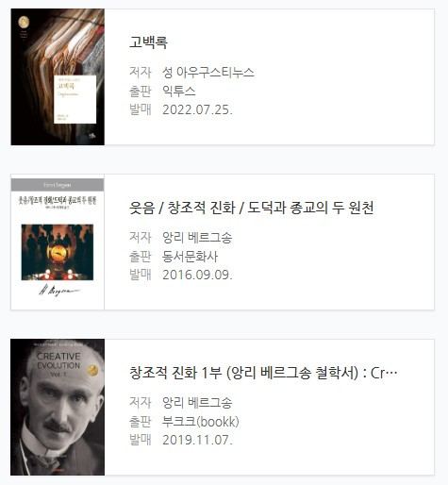Image resolution: width=448 pixels, height=485 pixels.
Task: Click publisher 동서문화사
Action: [x=190, y=257]
